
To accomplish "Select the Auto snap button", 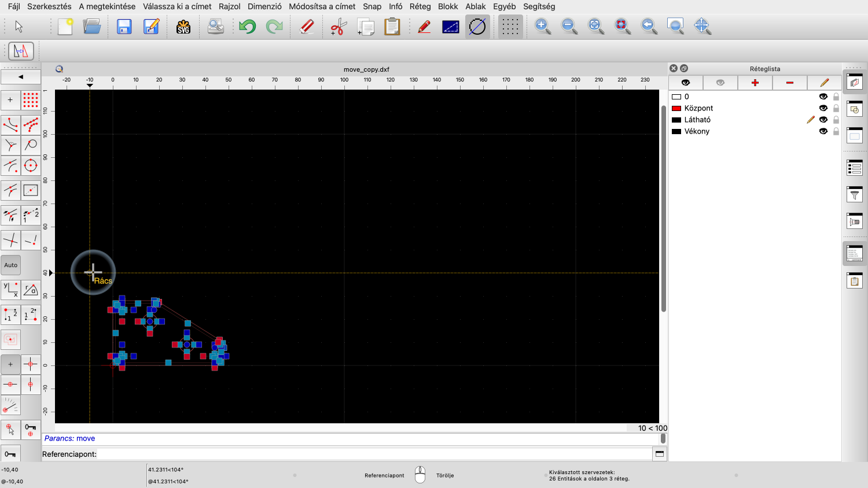I will (x=10, y=265).
